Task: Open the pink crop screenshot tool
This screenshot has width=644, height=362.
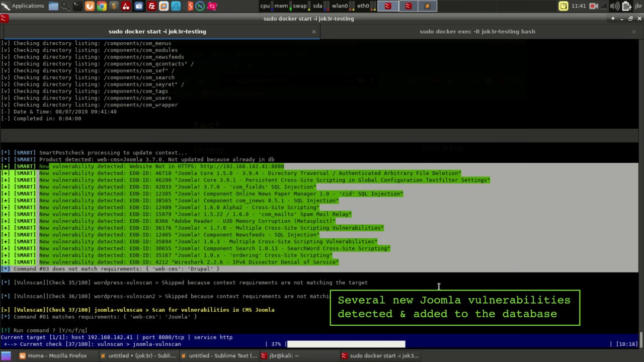Action: tap(212, 6)
